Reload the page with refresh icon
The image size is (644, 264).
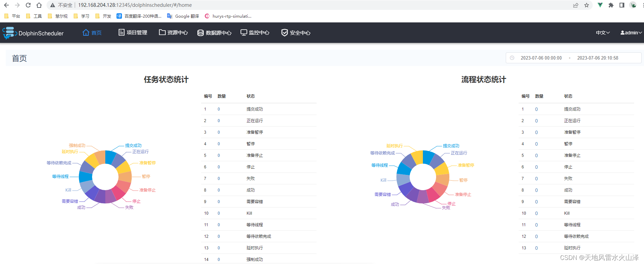coord(28,5)
